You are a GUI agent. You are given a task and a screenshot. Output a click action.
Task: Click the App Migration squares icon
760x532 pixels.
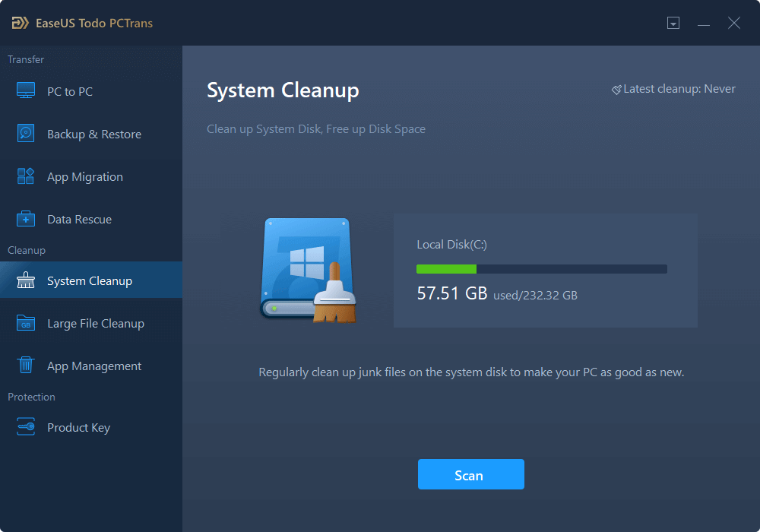click(26, 176)
